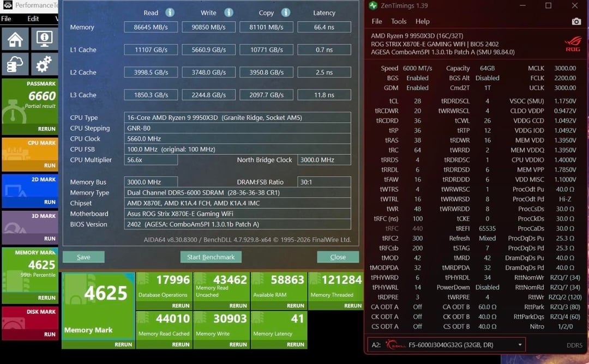Rerun the Memory Latency test
This screenshot has height=364, width=589.
[x=296, y=344]
